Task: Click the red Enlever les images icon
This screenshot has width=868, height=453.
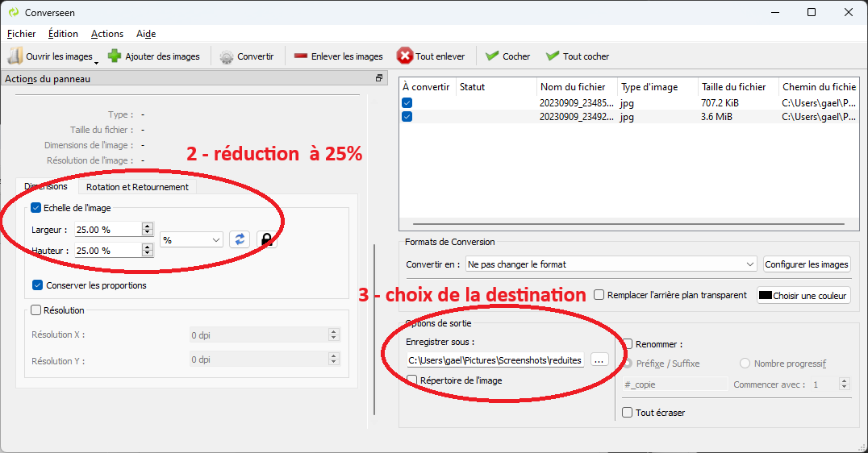Action: coord(301,56)
